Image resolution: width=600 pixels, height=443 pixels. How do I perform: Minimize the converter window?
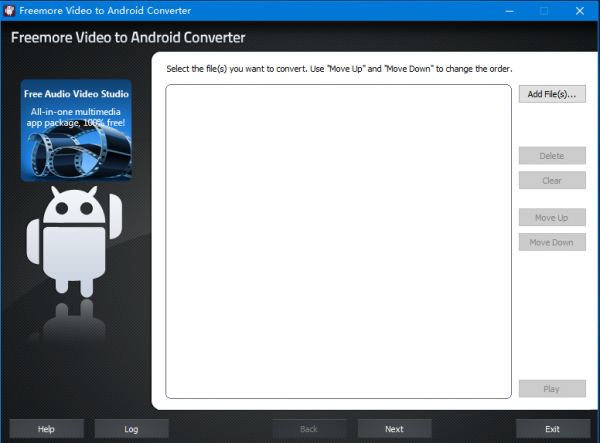[x=509, y=11]
